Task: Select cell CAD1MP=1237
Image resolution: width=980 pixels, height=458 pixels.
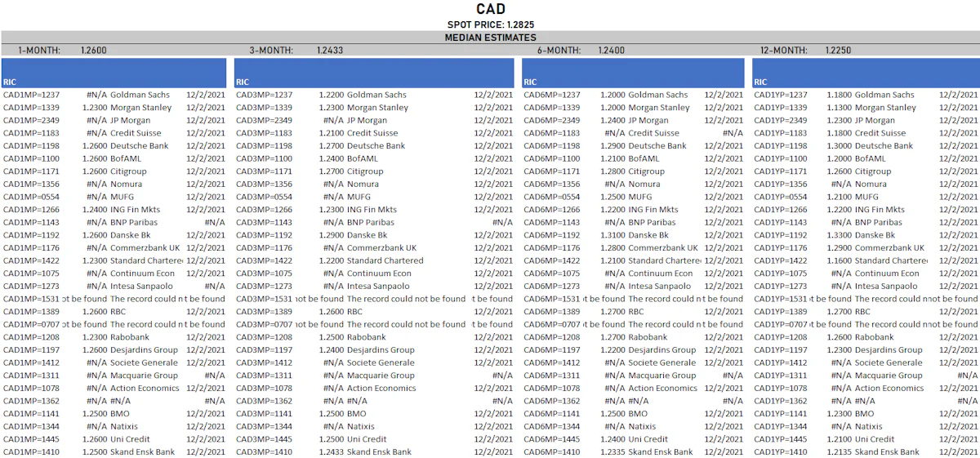Action: (32, 95)
